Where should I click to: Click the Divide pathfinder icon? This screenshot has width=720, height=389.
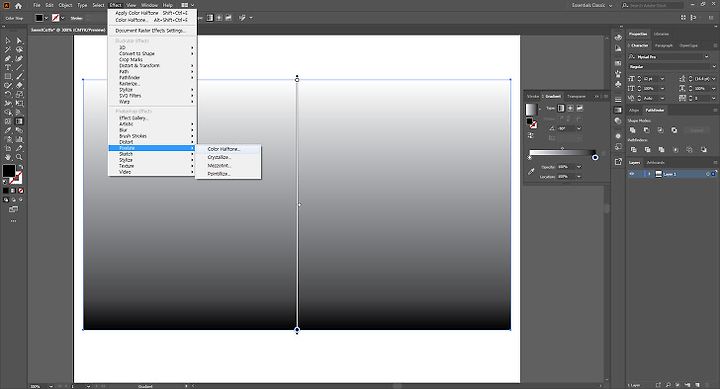(x=634, y=150)
